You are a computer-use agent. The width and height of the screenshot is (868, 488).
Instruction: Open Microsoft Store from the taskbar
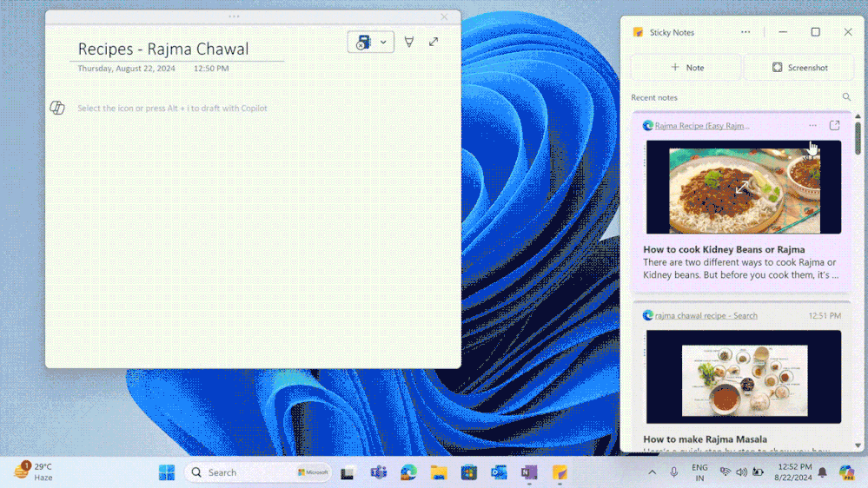tap(469, 472)
